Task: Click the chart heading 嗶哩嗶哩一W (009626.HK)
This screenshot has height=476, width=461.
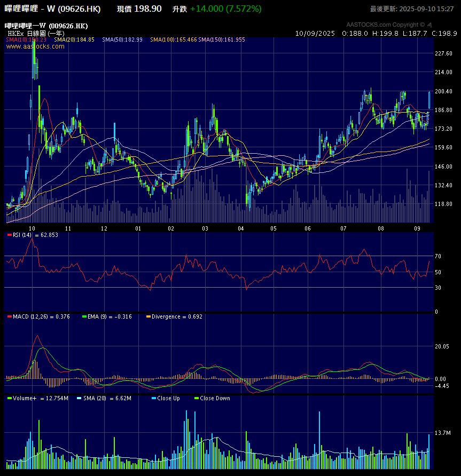Action: (x=46, y=26)
